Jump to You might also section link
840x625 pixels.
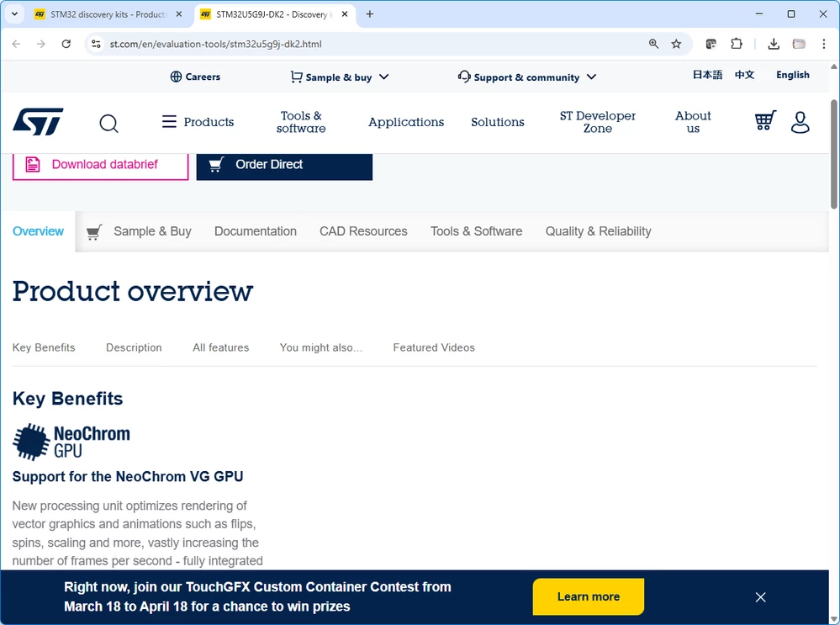tap(321, 347)
